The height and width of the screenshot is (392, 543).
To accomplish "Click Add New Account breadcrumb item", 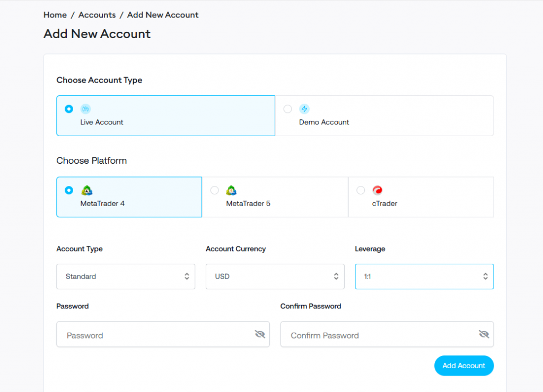I will 163,15.
